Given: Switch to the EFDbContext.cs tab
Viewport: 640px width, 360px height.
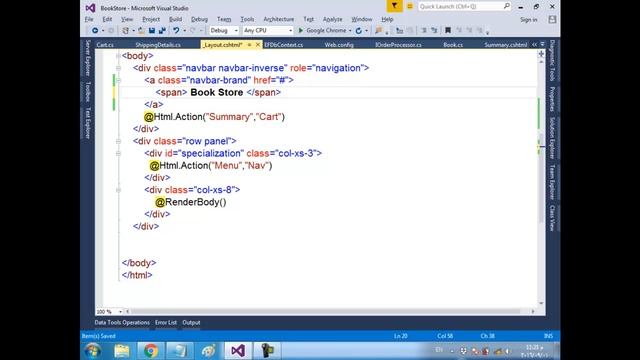Looking at the screenshot, I should [284, 45].
